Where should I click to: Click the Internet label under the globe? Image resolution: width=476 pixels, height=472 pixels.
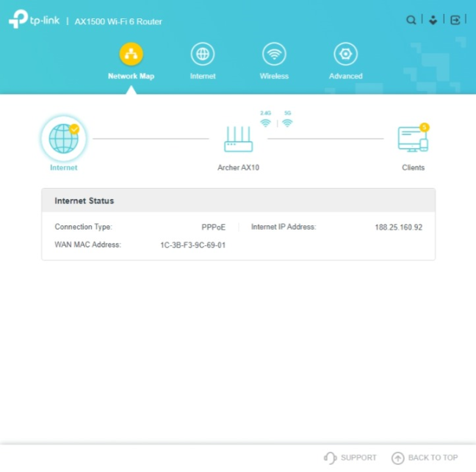64,168
